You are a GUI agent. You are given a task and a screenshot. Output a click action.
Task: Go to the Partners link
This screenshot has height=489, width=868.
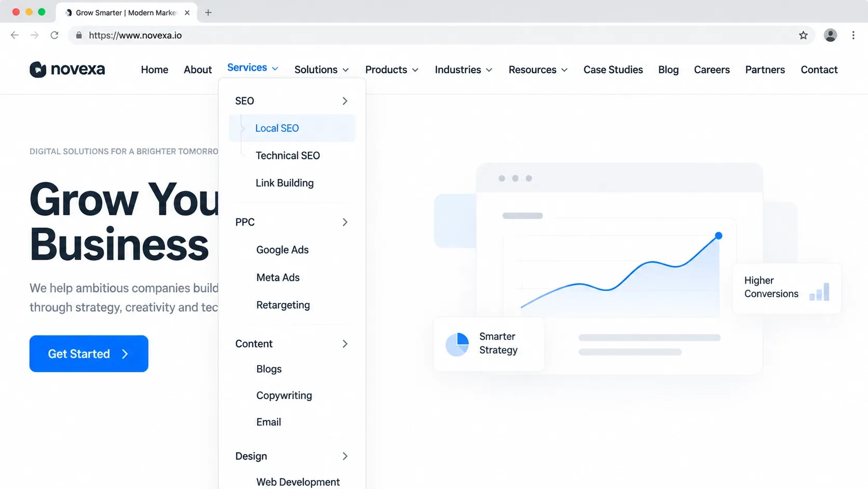[x=765, y=70]
